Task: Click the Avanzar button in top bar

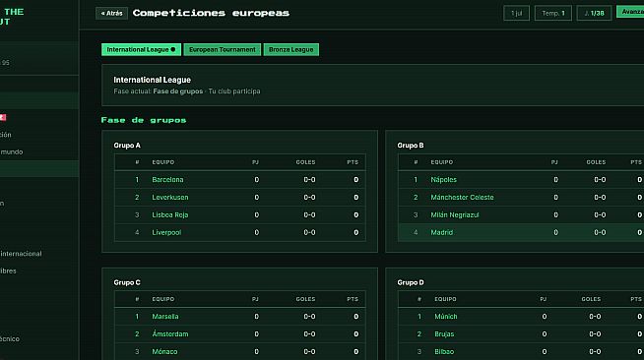Action: (x=630, y=12)
